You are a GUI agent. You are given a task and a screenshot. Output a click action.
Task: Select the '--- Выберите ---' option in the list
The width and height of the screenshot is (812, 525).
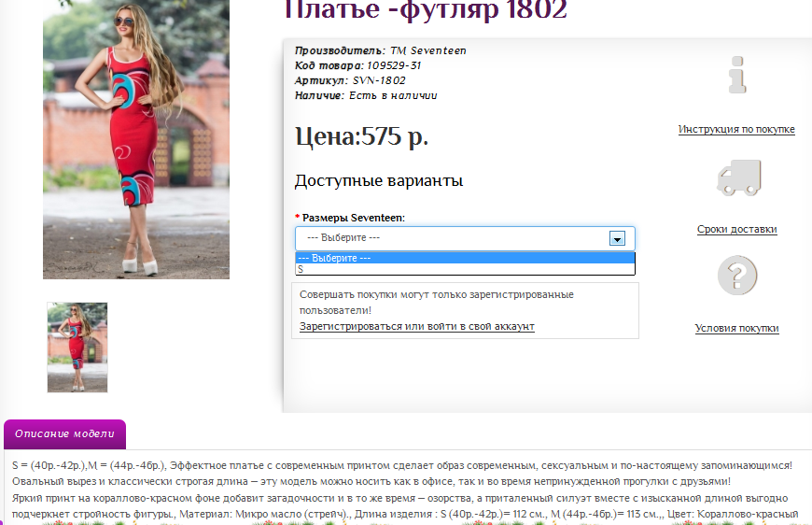(465, 258)
